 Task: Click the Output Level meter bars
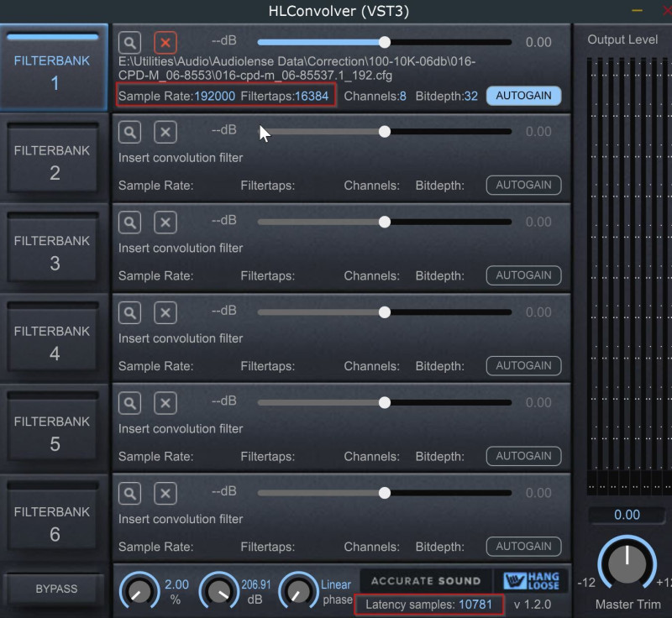click(x=628, y=276)
